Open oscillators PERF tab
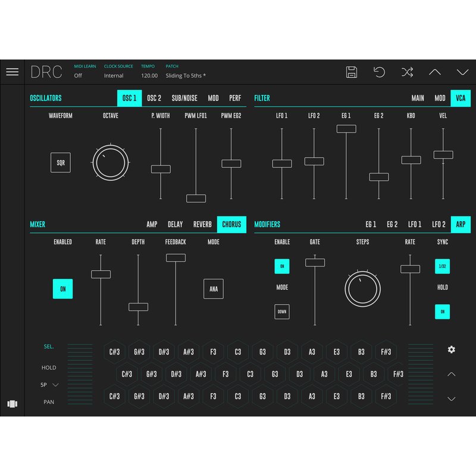 click(235, 98)
